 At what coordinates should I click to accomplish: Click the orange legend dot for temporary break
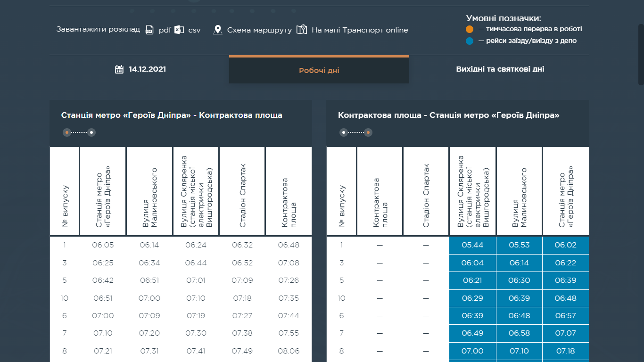coord(470,29)
